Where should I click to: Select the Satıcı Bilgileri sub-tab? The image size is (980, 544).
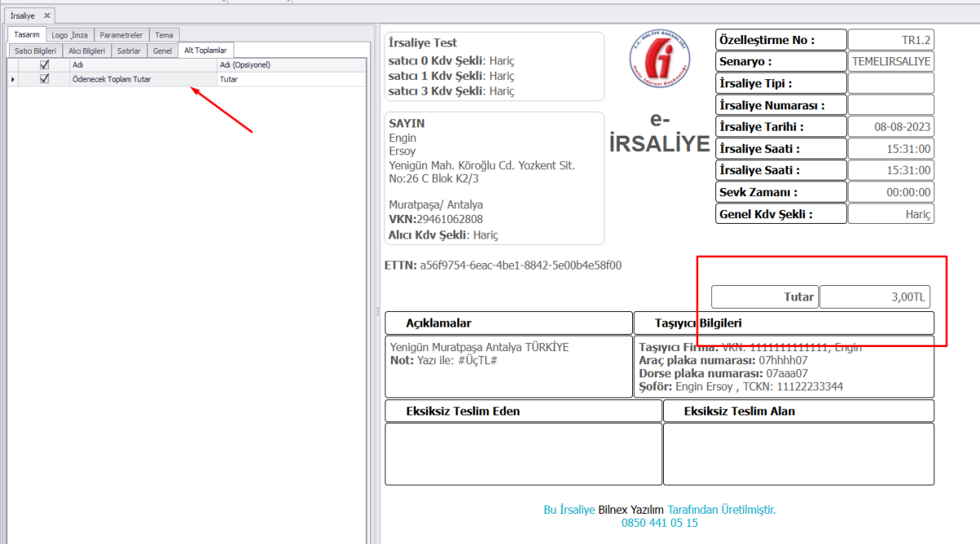click(35, 50)
